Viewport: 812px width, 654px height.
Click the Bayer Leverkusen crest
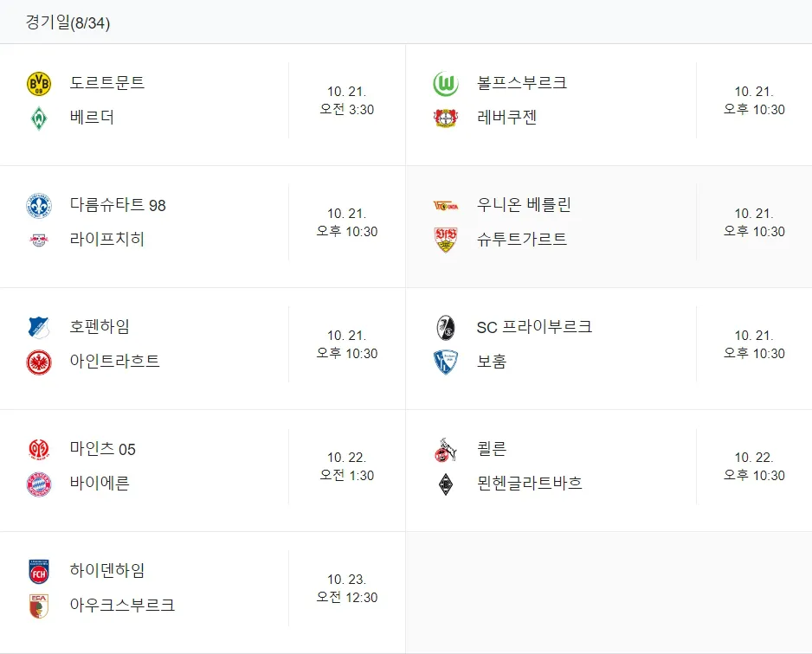tap(446, 118)
